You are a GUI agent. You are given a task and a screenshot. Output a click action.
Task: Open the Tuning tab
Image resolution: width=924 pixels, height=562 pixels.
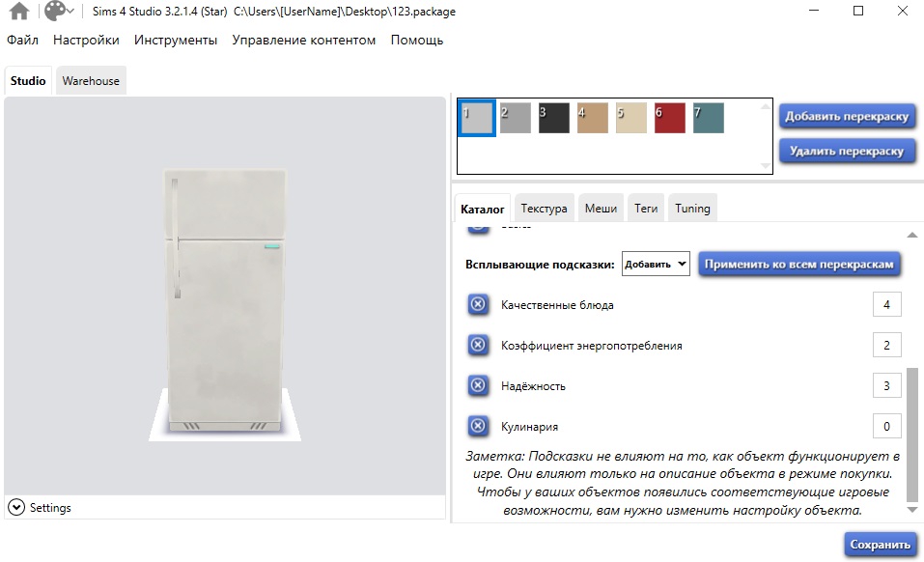(x=692, y=209)
